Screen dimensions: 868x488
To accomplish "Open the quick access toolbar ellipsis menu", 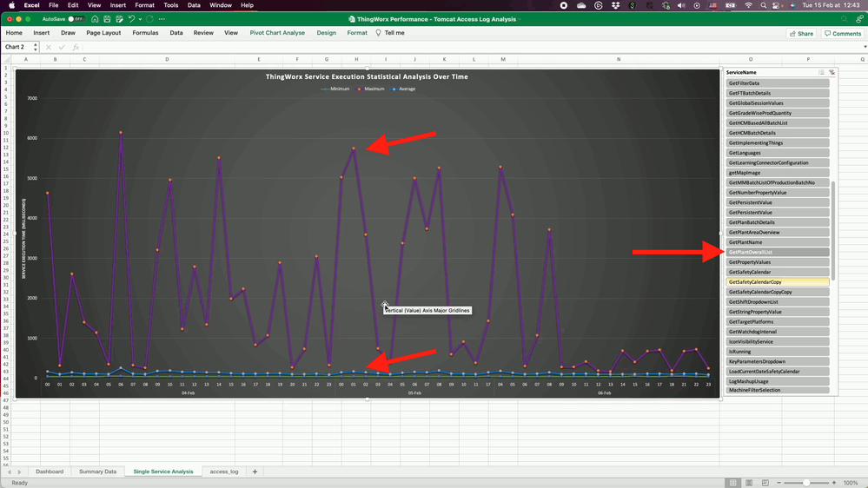I will [x=162, y=19].
